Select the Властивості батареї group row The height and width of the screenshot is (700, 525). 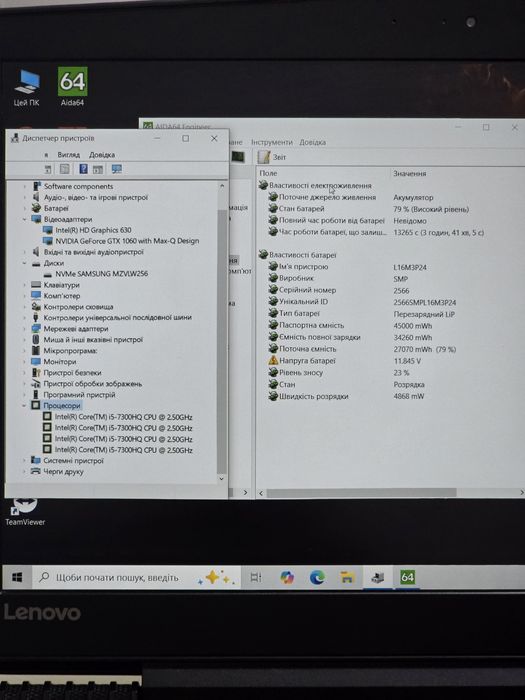pos(302,255)
